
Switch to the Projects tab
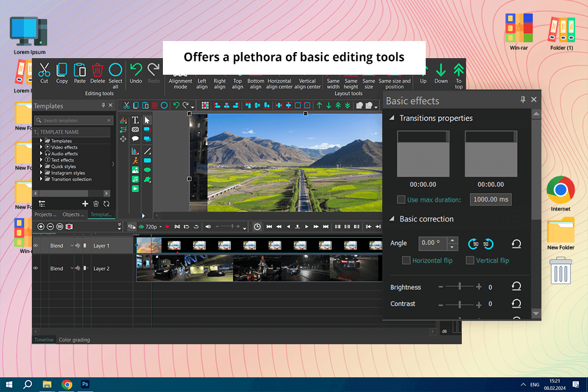(45, 214)
